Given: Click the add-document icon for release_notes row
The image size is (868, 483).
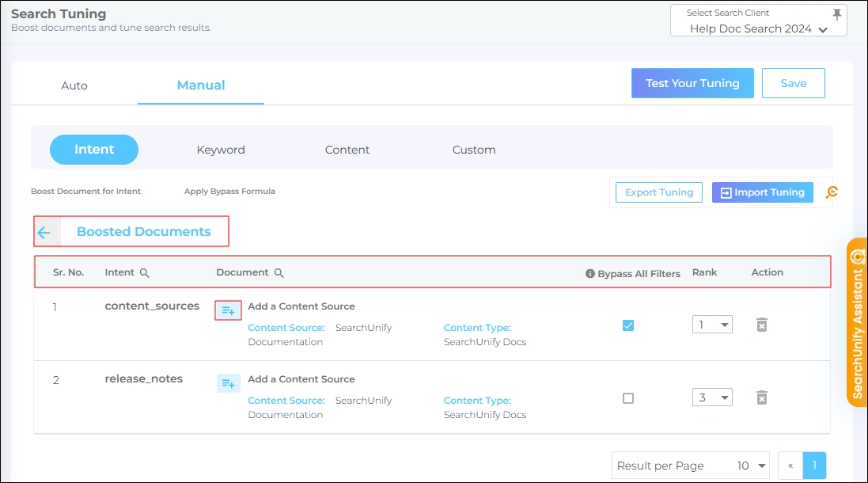Looking at the screenshot, I should [x=228, y=383].
